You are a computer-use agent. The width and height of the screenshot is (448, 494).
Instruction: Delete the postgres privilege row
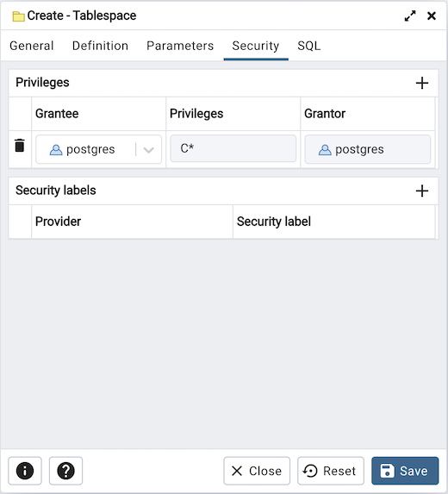(20, 146)
